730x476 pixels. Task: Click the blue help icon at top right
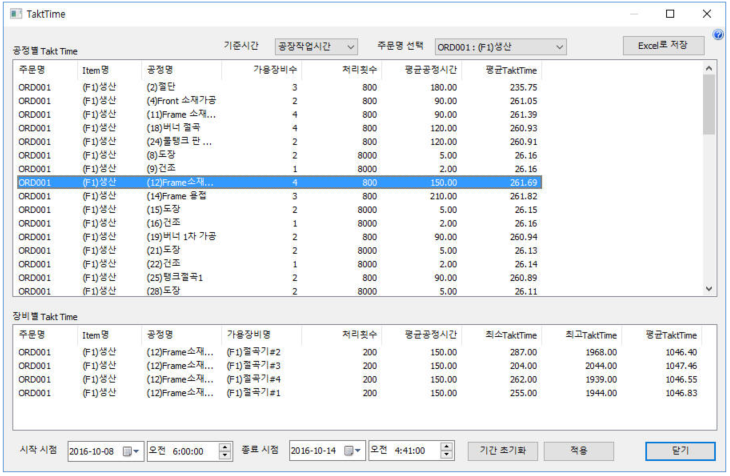pos(718,35)
